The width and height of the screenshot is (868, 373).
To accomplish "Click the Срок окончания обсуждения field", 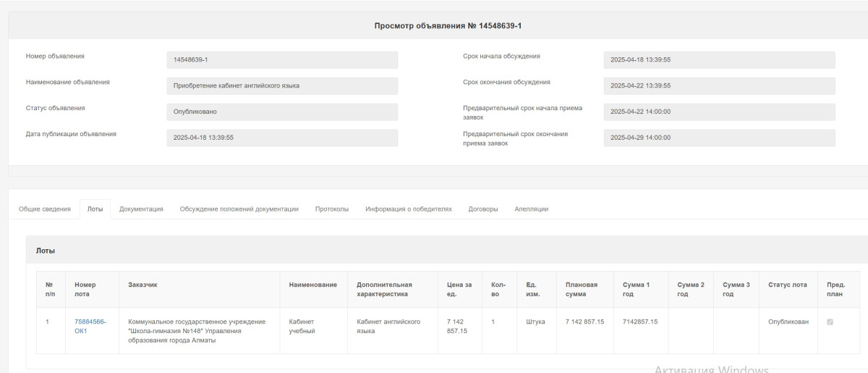I will (x=719, y=85).
